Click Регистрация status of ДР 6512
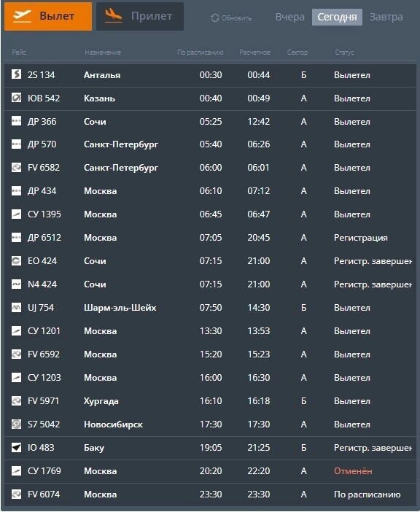420x512 pixels. [361, 238]
